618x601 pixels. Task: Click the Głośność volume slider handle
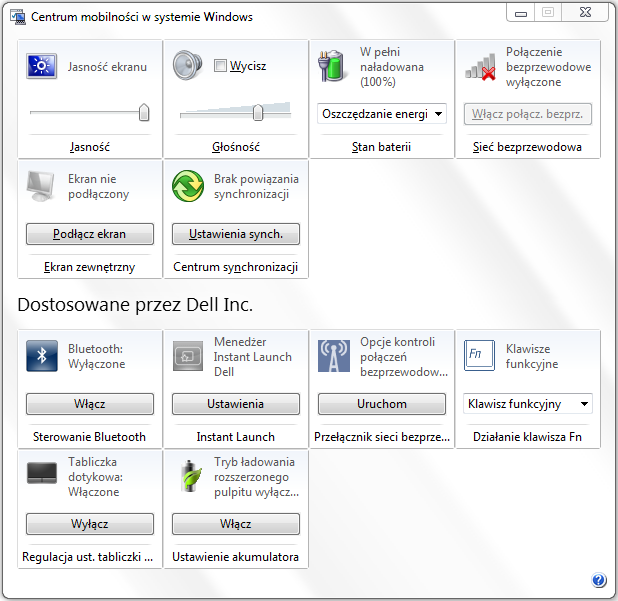tap(258, 113)
